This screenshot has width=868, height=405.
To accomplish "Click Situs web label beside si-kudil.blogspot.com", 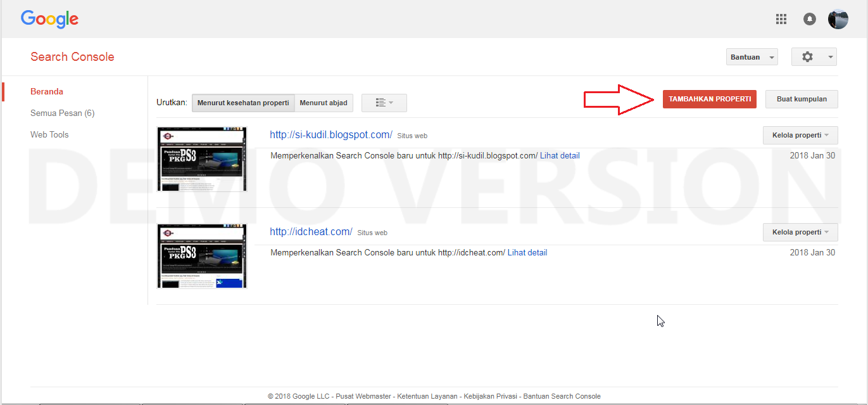I will [412, 136].
